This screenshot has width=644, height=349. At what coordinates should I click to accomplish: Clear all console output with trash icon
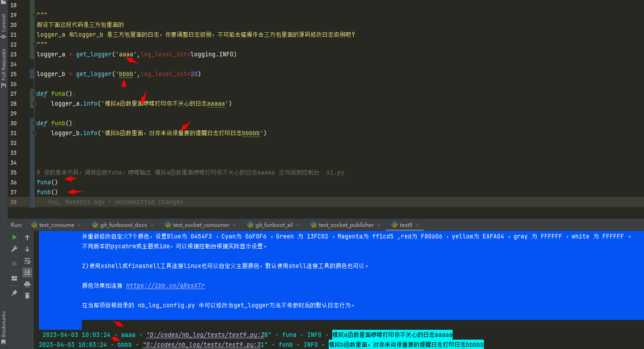(27, 295)
